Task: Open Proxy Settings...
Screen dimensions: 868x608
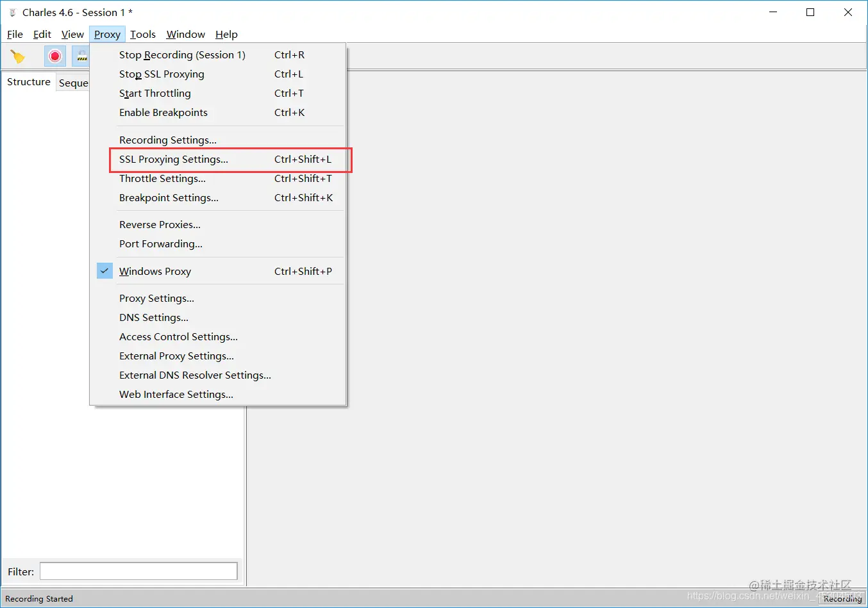Action: (218, 299)
